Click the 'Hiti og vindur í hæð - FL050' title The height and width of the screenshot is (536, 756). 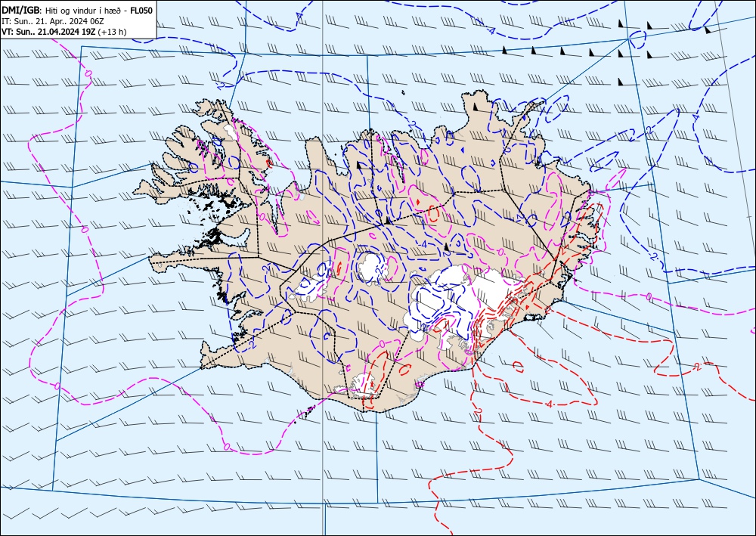tap(99, 10)
